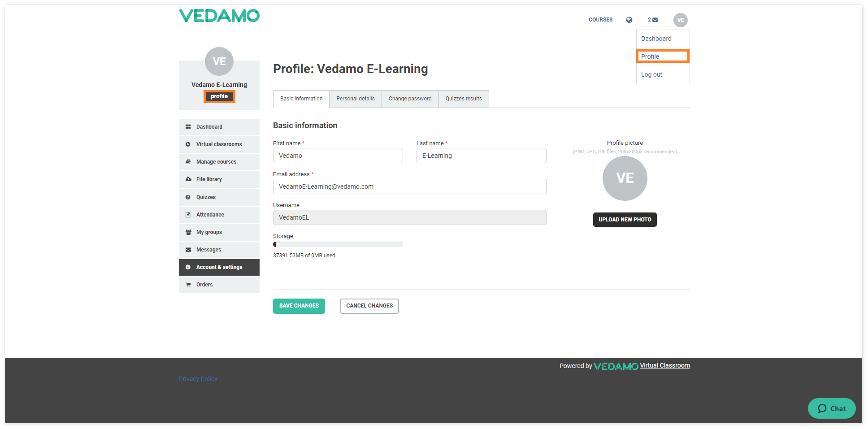Follow the Virtual Classroom footer link
This screenshot has height=429, width=868.
point(665,365)
